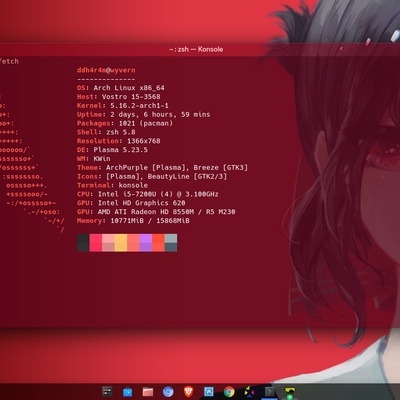The width and height of the screenshot is (400, 400).
Task: Click the username ddh4r4m@wyvern text
Action: 106,70
